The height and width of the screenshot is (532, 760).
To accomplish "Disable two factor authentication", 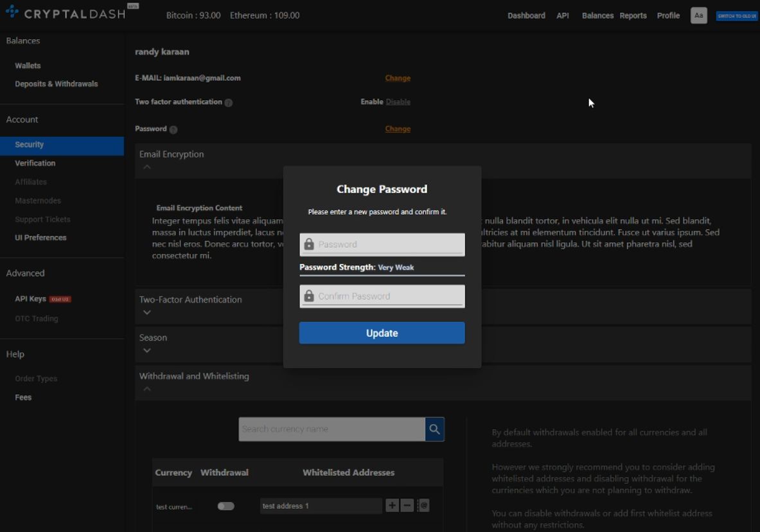I will (398, 102).
